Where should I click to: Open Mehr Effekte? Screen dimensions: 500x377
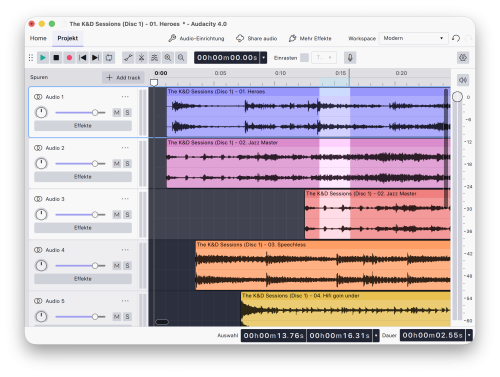coord(310,38)
